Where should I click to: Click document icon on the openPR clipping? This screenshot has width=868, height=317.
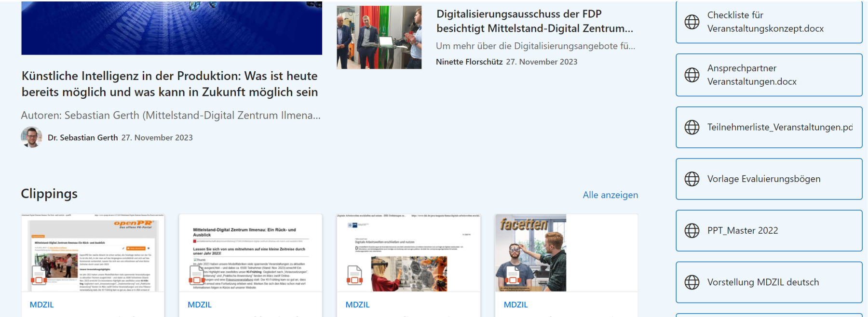click(x=39, y=275)
